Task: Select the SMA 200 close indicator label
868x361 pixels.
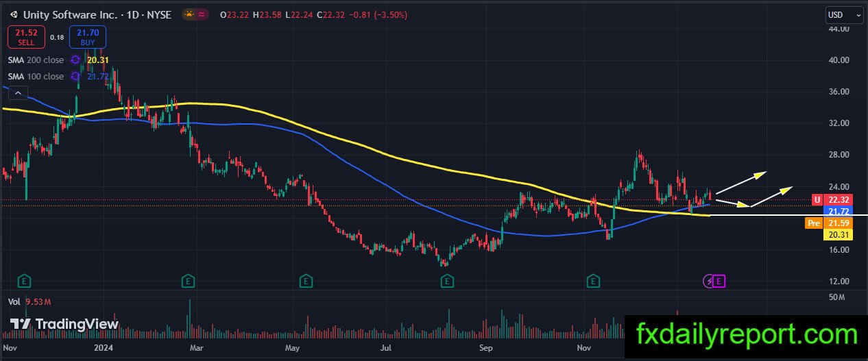Action: click(x=36, y=60)
